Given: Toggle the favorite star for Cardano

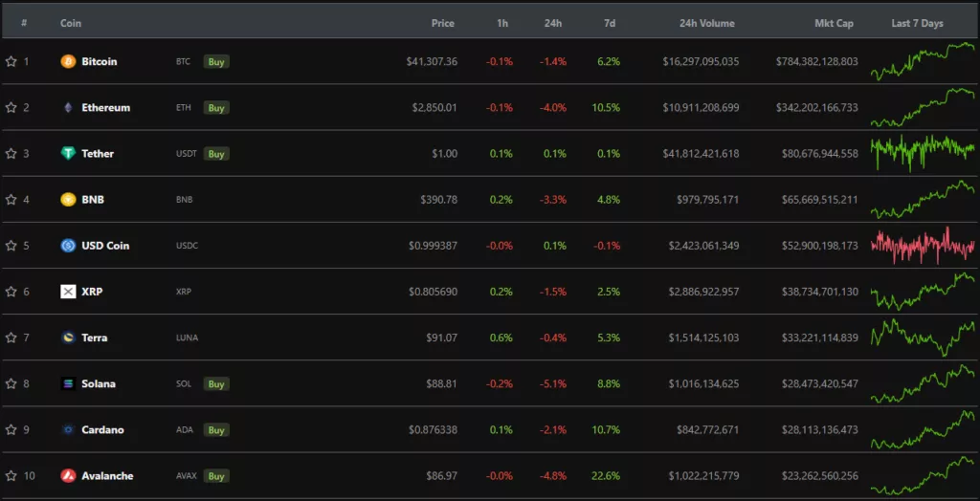Looking at the screenshot, I should (x=11, y=430).
